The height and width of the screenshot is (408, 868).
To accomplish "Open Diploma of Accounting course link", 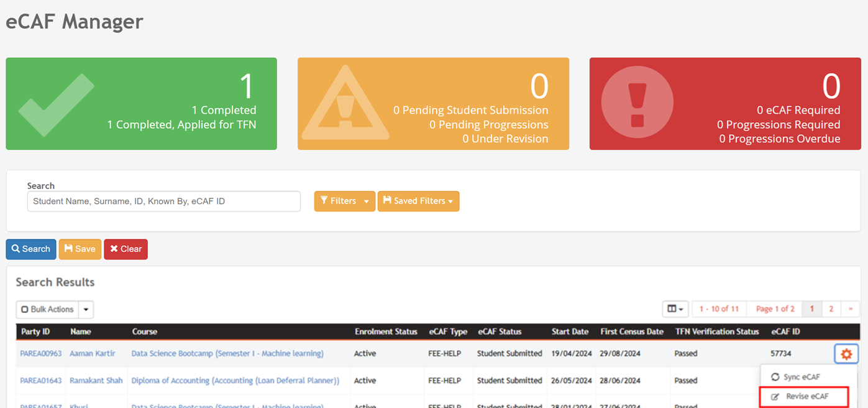I will 235,381.
